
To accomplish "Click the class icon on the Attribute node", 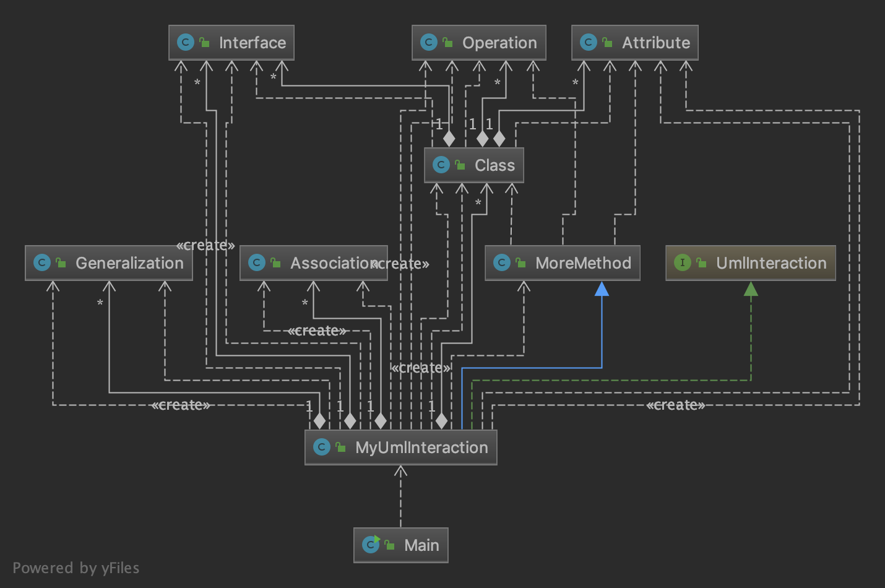I will point(589,42).
